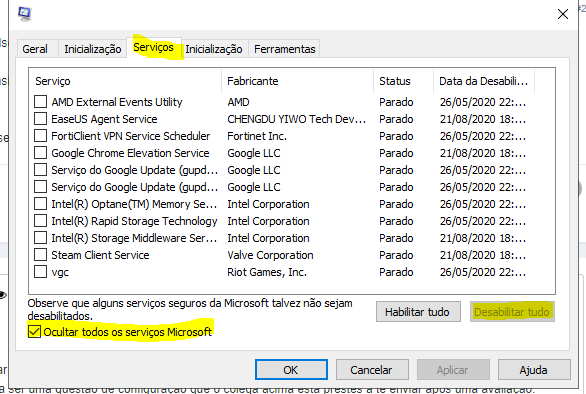Enable the EaseUS Agent Service checkbox
This screenshot has width=586, height=394.
click(x=40, y=118)
